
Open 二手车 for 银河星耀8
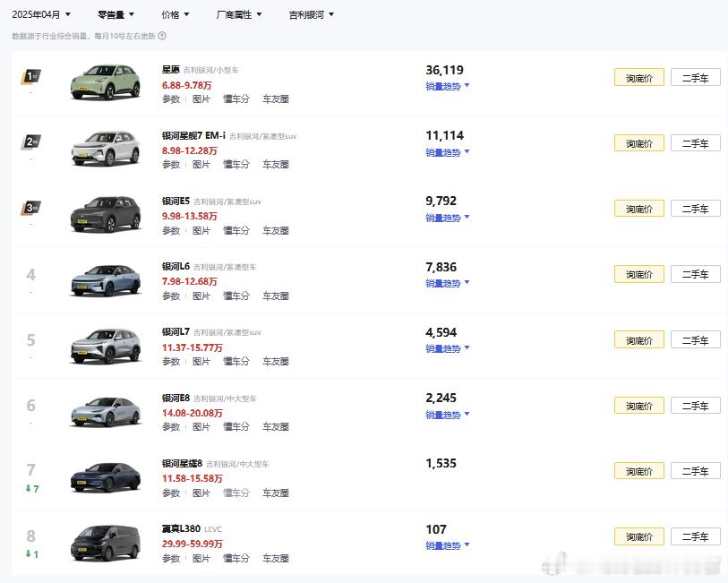pos(696,471)
